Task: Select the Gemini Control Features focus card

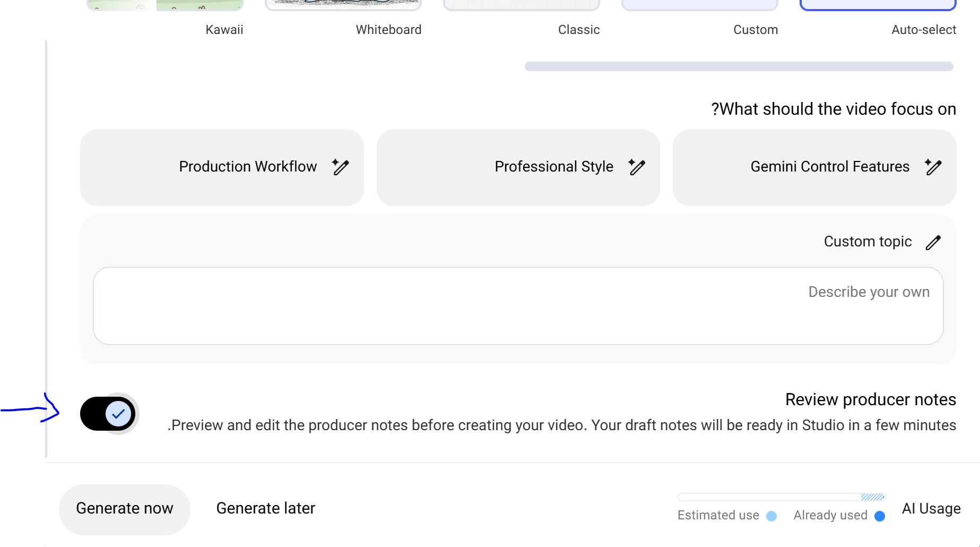Action: coord(814,168)
